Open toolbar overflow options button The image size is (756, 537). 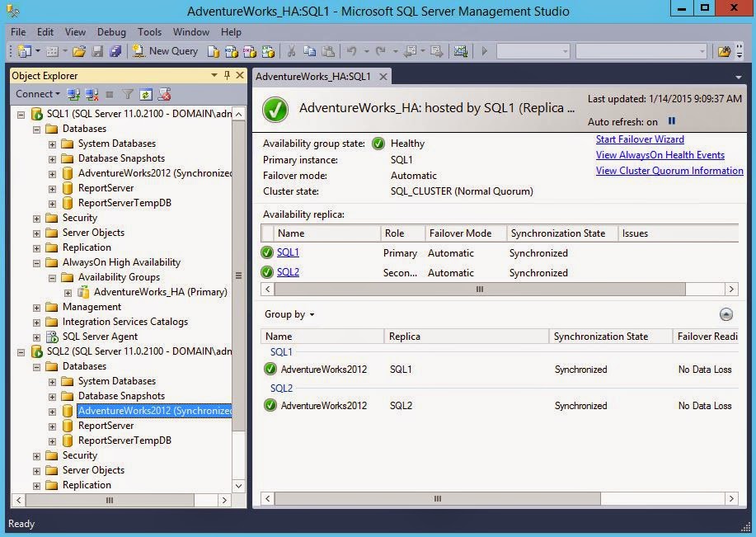(x=740, y=51)
